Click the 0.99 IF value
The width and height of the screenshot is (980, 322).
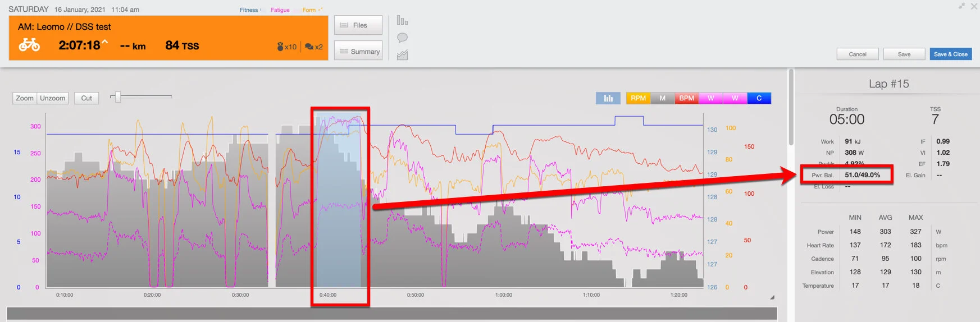point(943,141)
